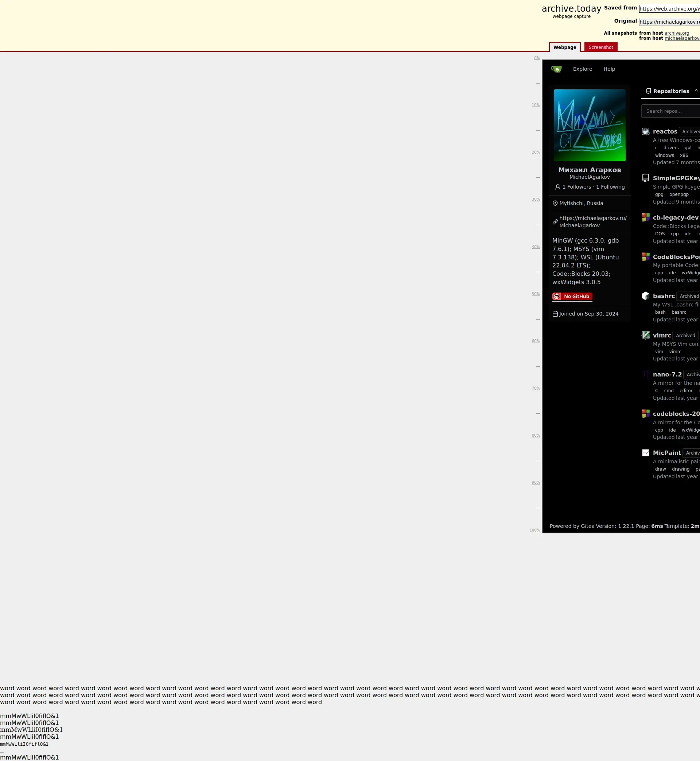
Task: Click the SimpleGPGKey repository icon
Action: coord(645,178)
